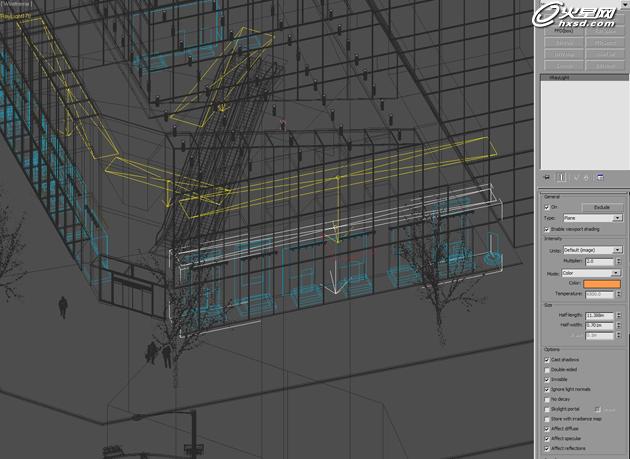This screenshot has width=630, height=459.
Task: Open the Type dropdown showing Plane
Action: click(594, 217)
